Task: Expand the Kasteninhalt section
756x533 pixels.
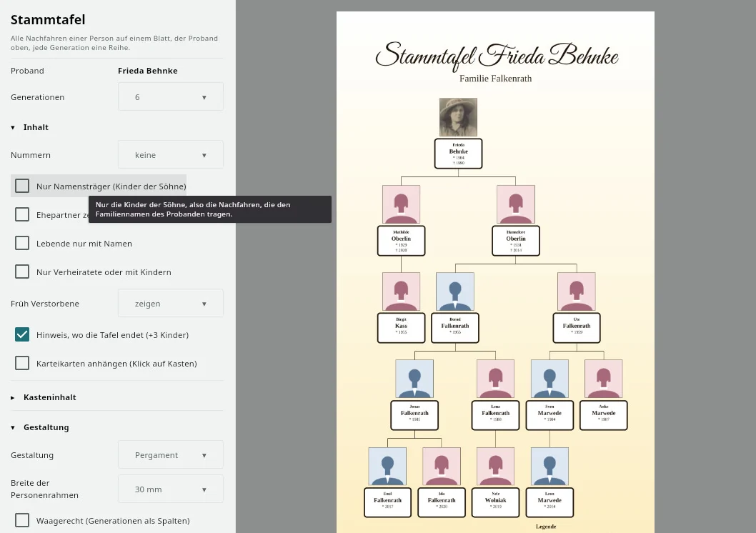Action: tap(44, 397)
